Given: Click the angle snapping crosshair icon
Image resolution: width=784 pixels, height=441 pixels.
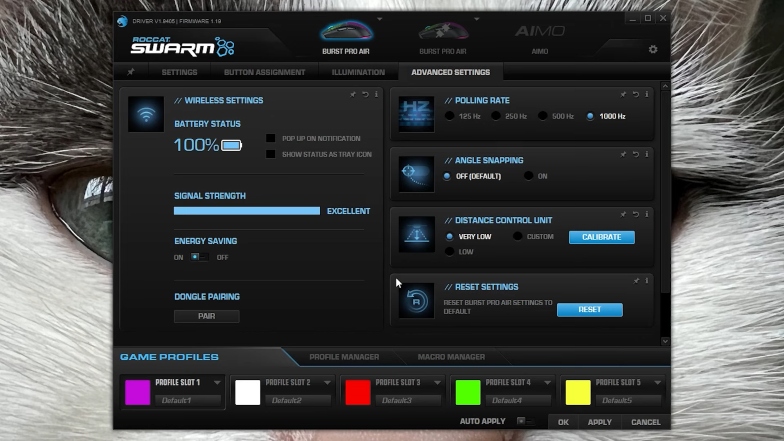Looking at the screenshot, I should [416, 174].
